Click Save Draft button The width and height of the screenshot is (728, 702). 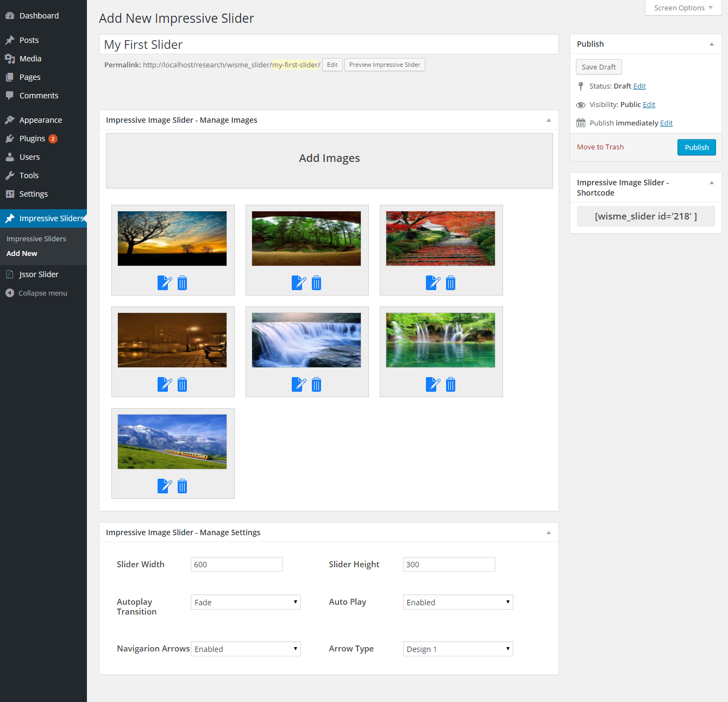pos(599,67)
